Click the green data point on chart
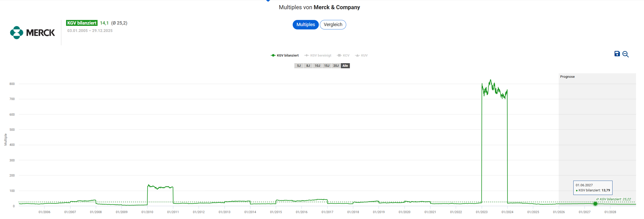644x219 pixels. (595, 204)
